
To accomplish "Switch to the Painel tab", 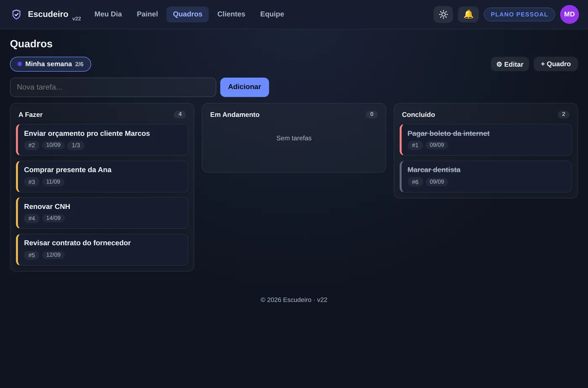I will (x=147, y=14).
